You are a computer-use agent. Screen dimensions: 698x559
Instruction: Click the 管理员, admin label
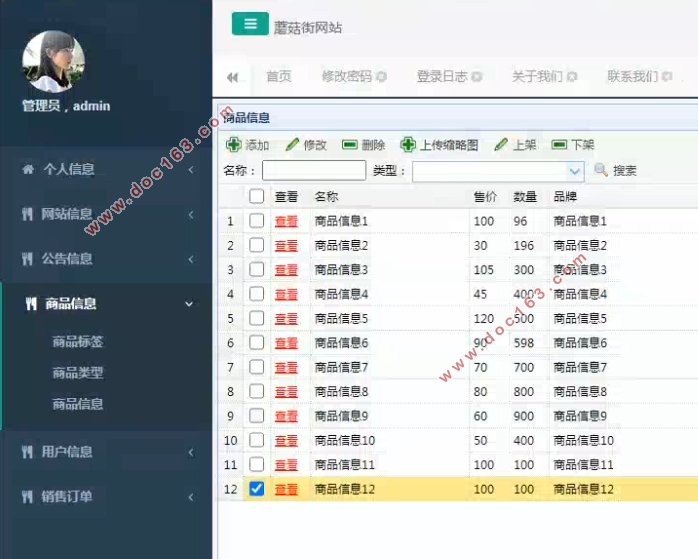(x=66, y=106)
